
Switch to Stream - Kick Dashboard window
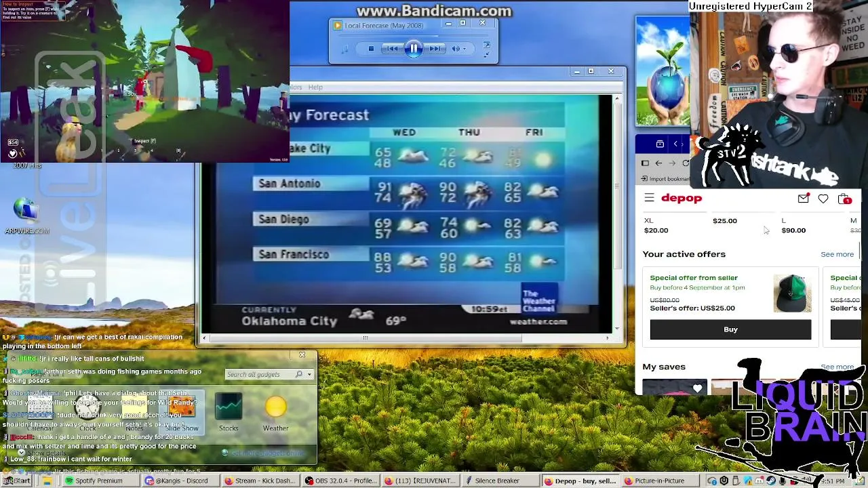pos(261,481)
